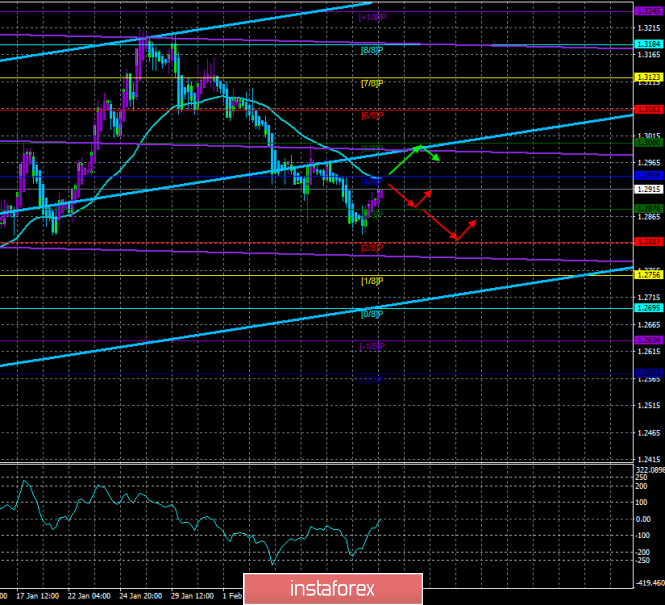665x605 pixels.
Task: Select the red 1.3062 price tag
Action: tap(648, 110)
